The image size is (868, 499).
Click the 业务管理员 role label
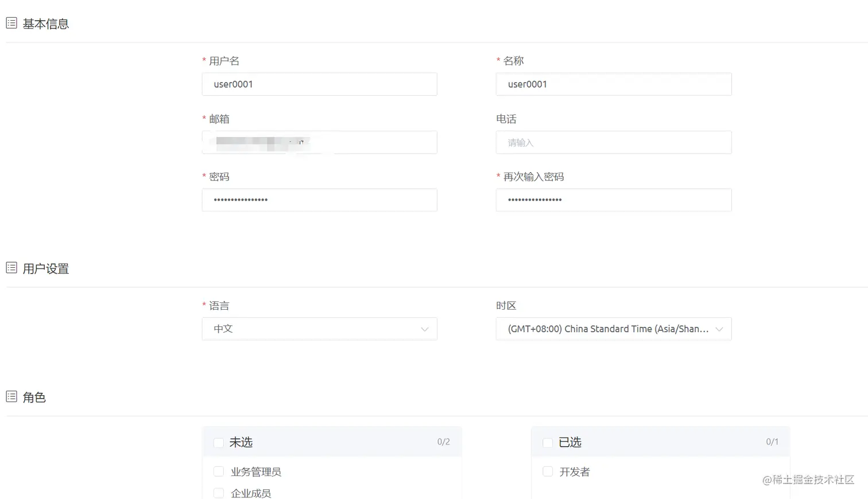tap(256, 472)
